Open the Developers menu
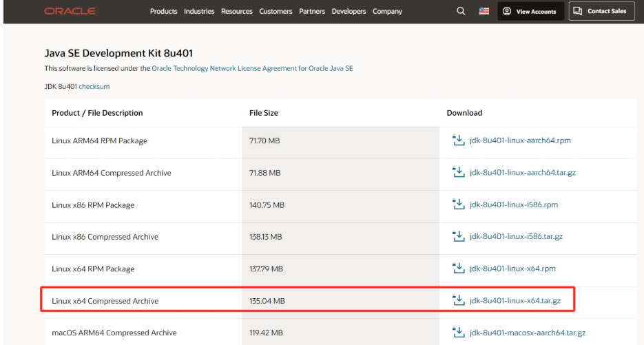Screen dimensions: 644x345 tap(349, 12)
